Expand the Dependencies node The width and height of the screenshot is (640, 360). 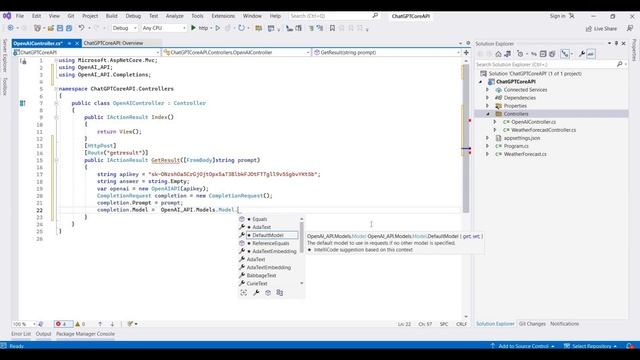point(487,98)
